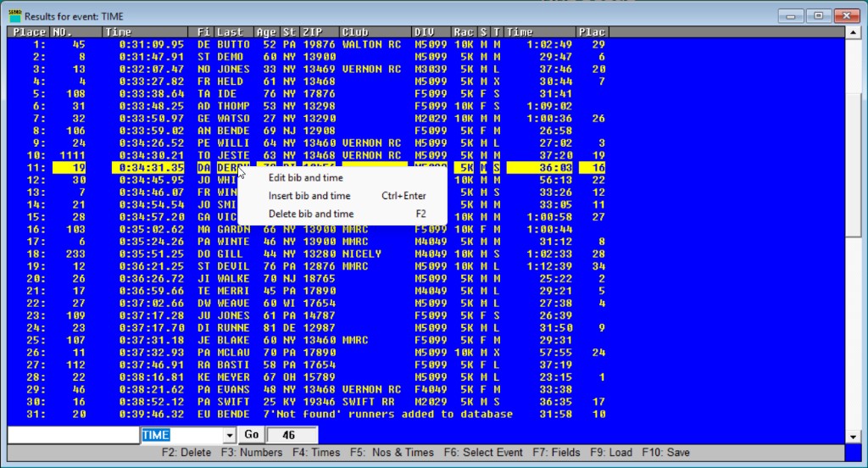This screenshot has width=868, height=468.
Task: Open the TIME event dropdown arrow
Action: point(230,435)
